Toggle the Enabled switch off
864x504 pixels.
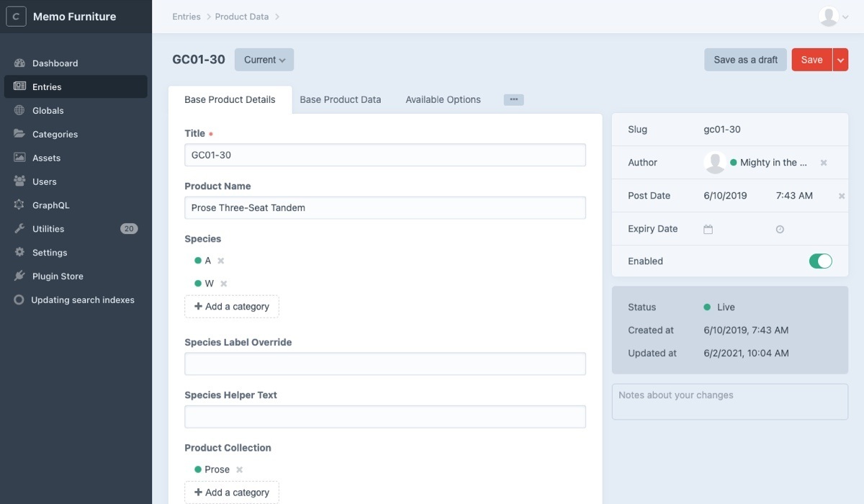click(x=820, y=261)
